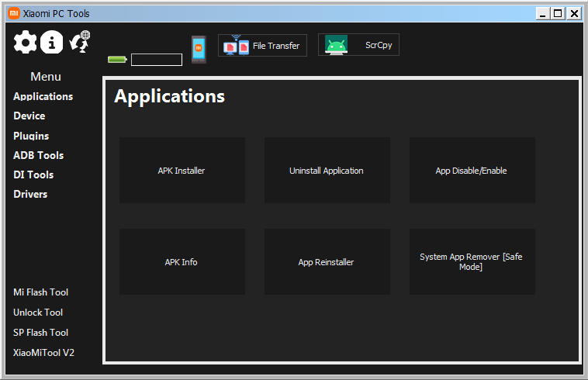The height and width of the screenshot is (380, 588).
Task: Launch ScrCpy
Action: (x=358, y=45)
